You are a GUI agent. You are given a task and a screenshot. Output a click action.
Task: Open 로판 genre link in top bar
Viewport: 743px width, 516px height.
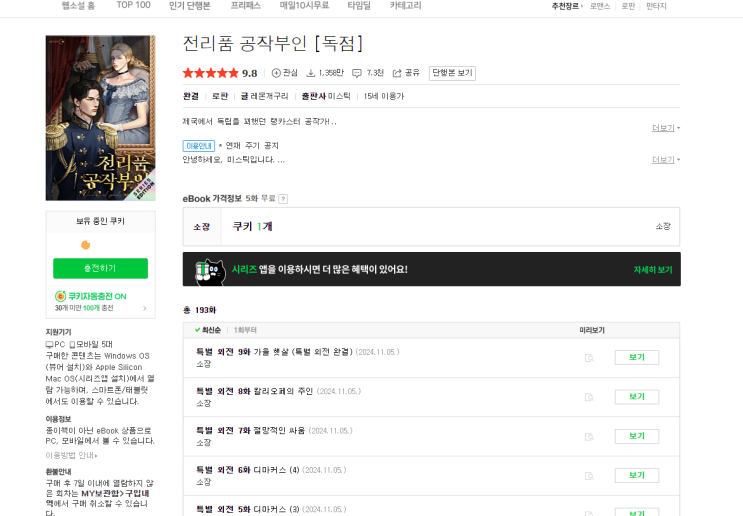click(x=628, y=6)
